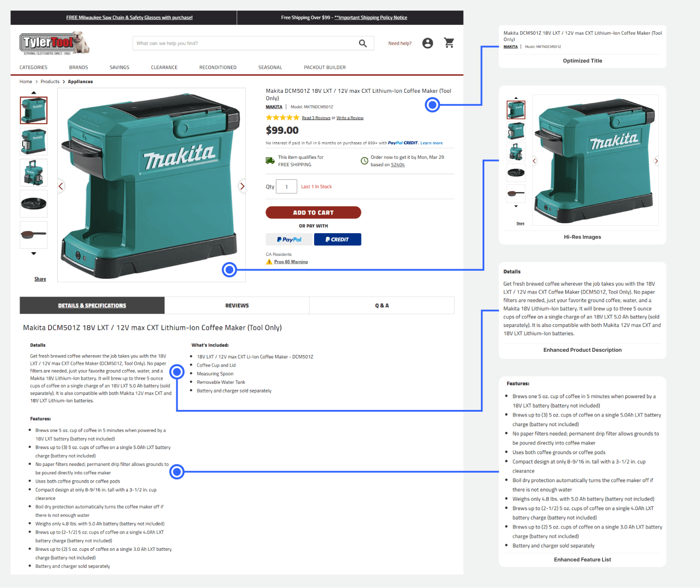Image resolution: width=700 pixels, height=588 pixels.
Task: Click the Measuring Spoon list item
Action: point(215,374)
